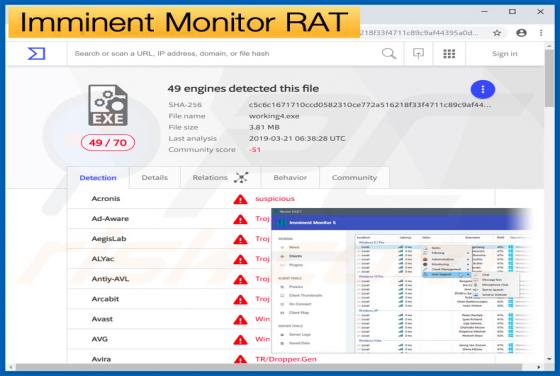Open the browser three-dot menu

(x=541, y=33)
